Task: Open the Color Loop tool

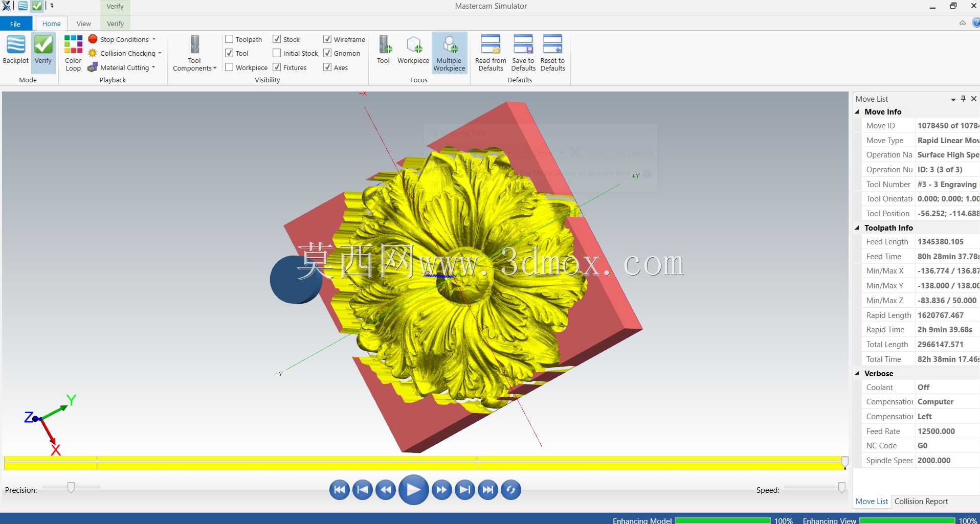Action: pyautogui.click(x=73, y=53)
